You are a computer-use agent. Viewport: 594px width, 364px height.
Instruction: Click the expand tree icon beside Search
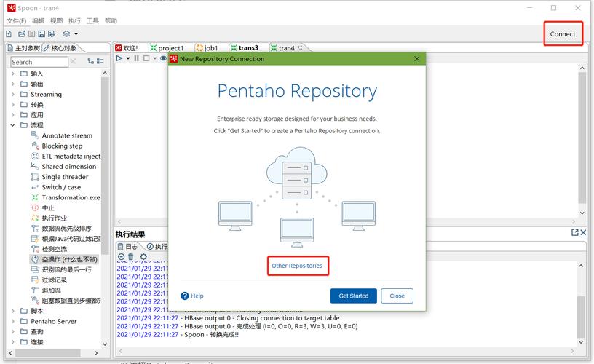tap(90, 61)
